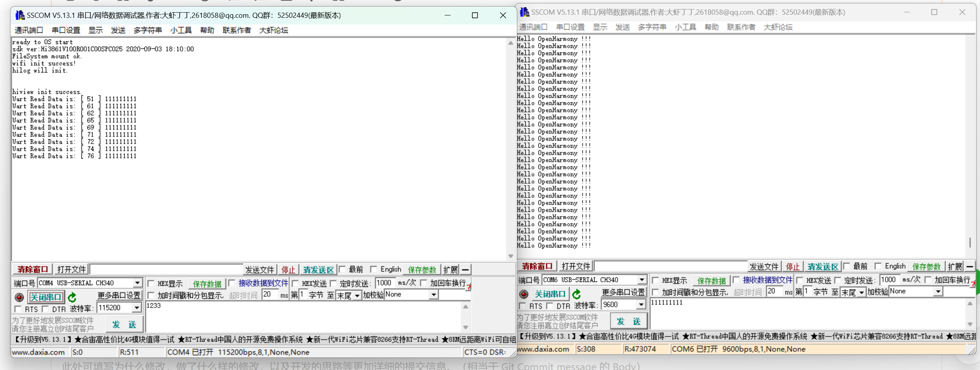Open COM6 port dropdown in right window
980x370 pixels.
(x=642, y=280)
